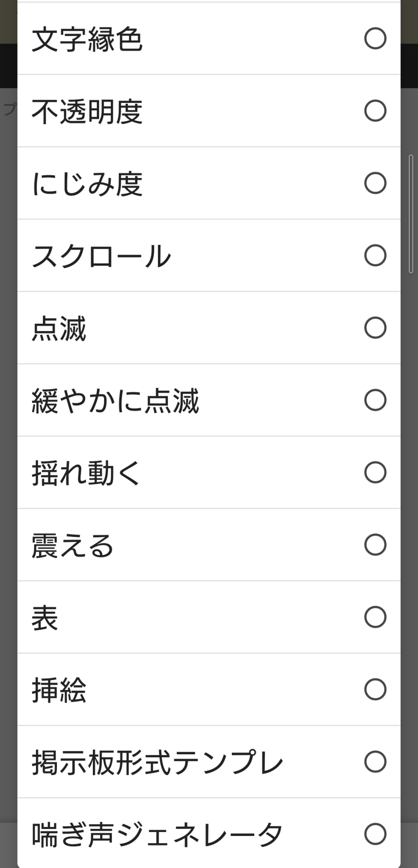Select the にじみ度 radio button
The height and width of the screenshot is (868, 418).
click(375, 183)
